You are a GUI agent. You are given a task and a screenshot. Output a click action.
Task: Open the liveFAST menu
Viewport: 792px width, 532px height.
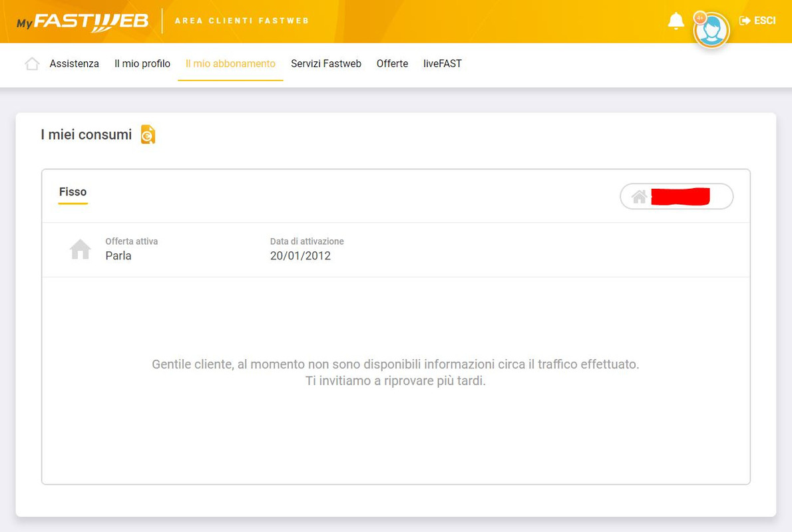tap(443, 64)
